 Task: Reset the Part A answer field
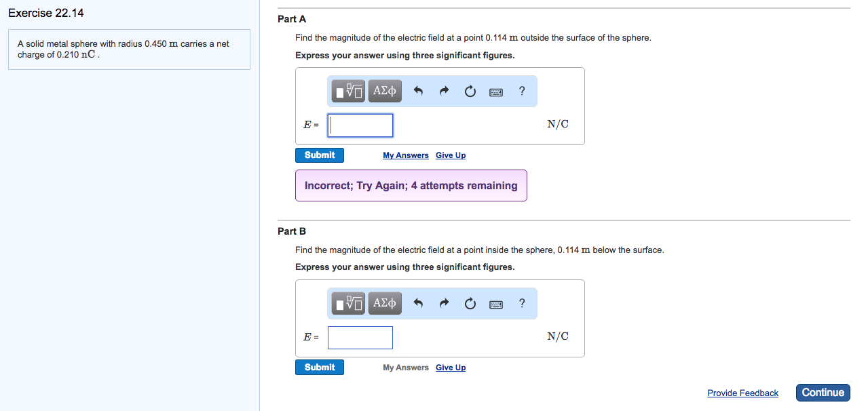click(x=470, y=91)
